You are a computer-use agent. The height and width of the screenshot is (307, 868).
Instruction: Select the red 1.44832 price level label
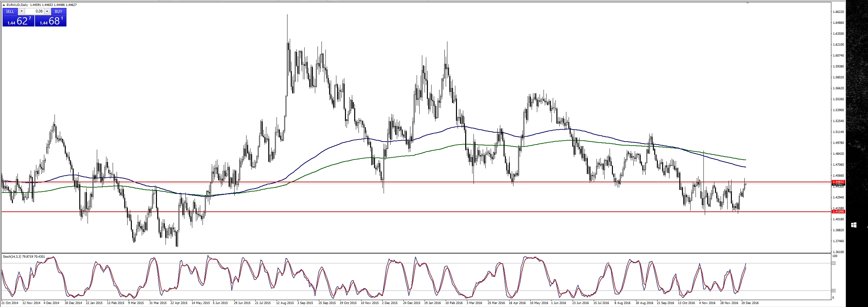click(839, 182)
